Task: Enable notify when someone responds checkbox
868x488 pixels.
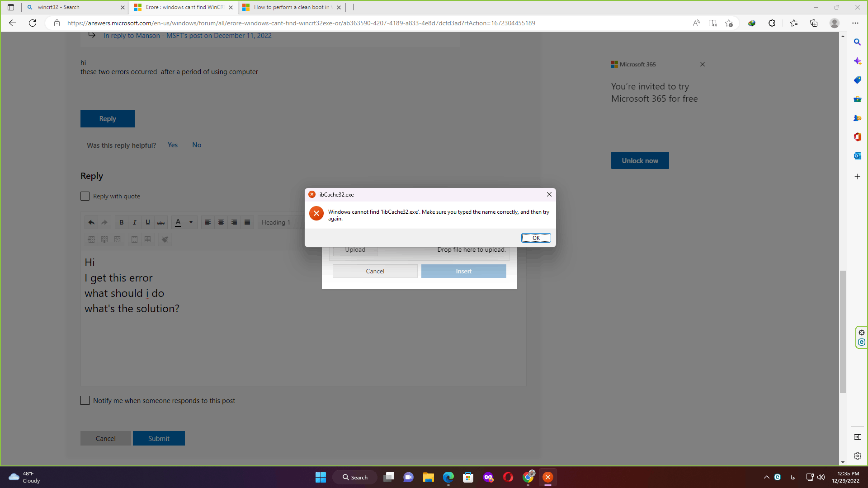Action: click(x=85, y=400)
